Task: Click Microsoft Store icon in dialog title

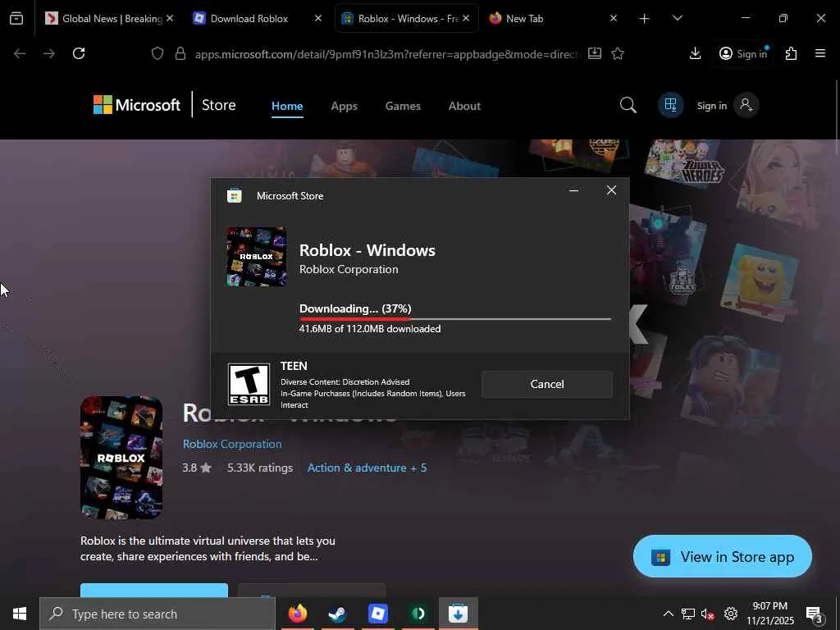Action: [234, 195]
